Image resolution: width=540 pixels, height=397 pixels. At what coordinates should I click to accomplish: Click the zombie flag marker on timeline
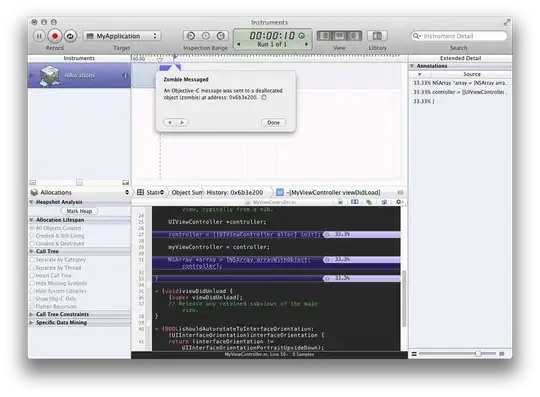175,58
